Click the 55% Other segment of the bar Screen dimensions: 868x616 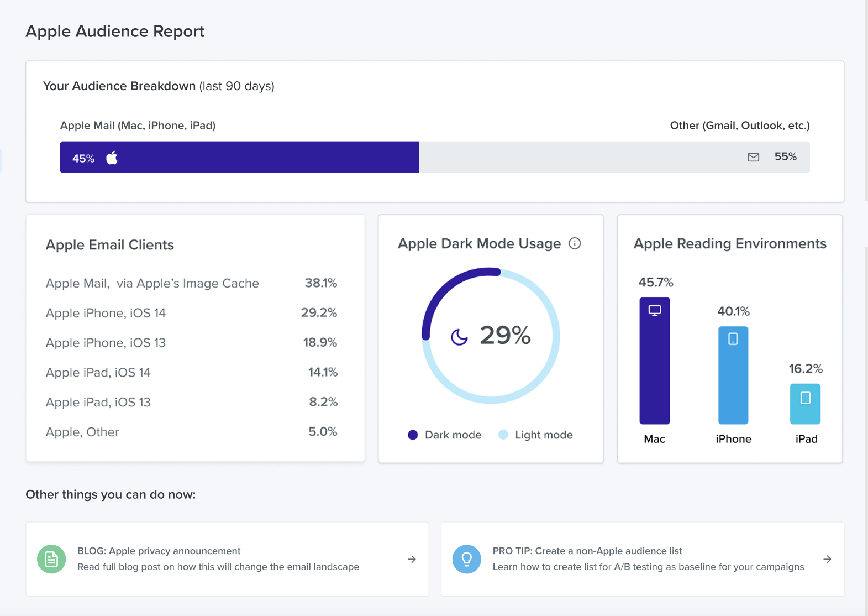614,157
